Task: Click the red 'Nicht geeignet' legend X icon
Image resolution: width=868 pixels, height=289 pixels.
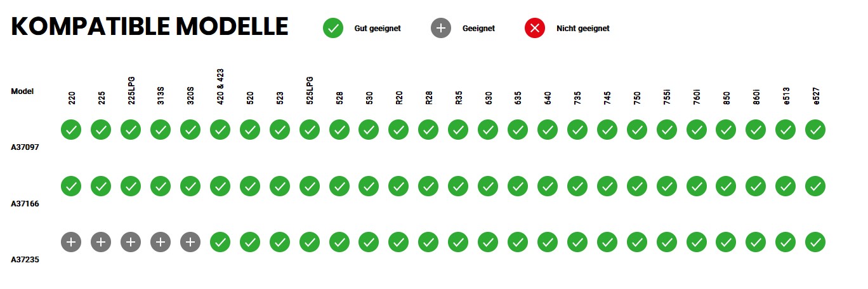Action: tap(535, 28)
